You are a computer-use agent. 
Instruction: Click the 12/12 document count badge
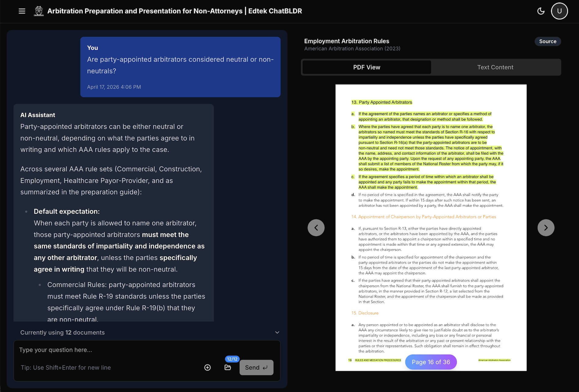pos(232,359)
